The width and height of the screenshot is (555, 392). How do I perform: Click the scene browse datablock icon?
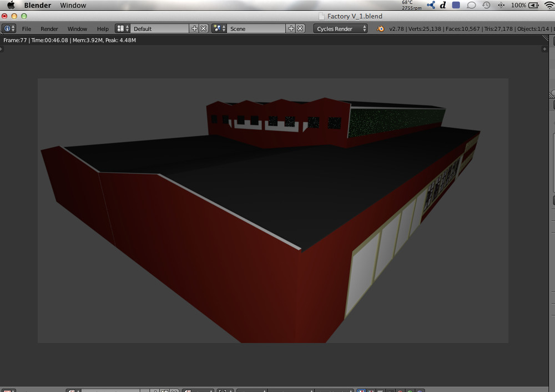(218, 28)
